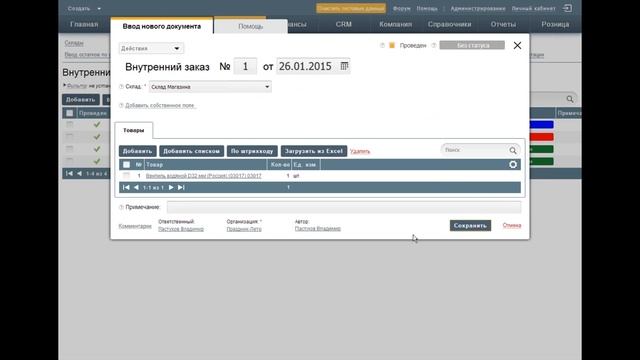
Task: Tick checkbox of the Вентиль водяной row
Action: click(127, 176)
